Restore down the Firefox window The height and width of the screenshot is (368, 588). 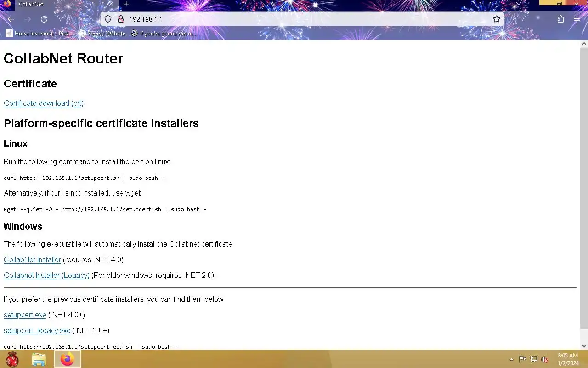coord(559,3)
